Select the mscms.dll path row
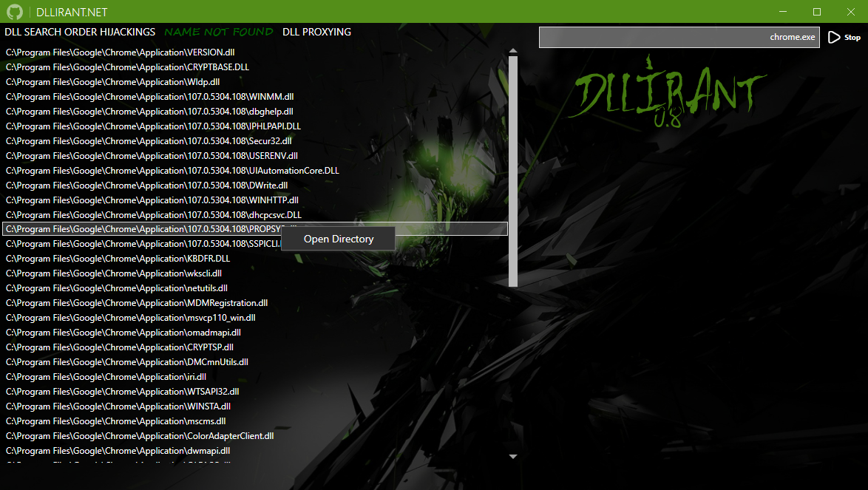The image size is (868, 490). [255, 421]
